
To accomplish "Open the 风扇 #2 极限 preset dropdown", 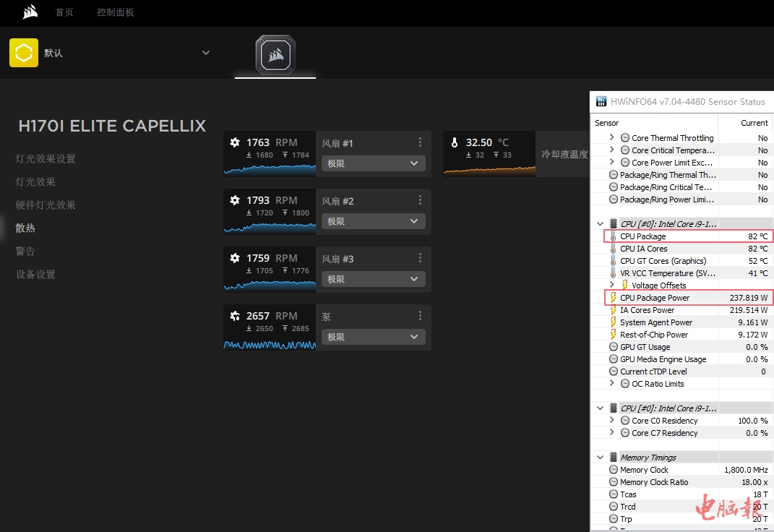I will [x=373, y=222].
